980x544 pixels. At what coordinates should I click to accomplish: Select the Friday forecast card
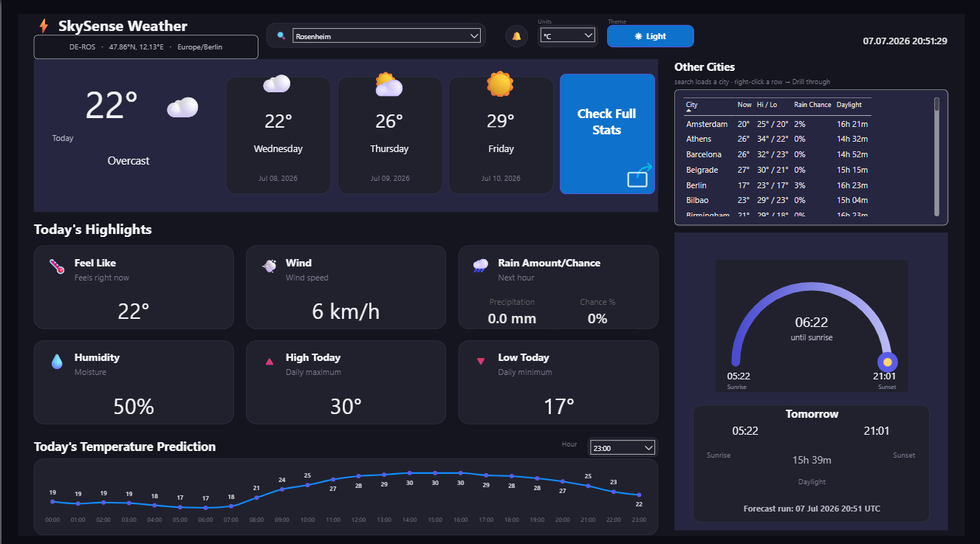tap(501, 135)
